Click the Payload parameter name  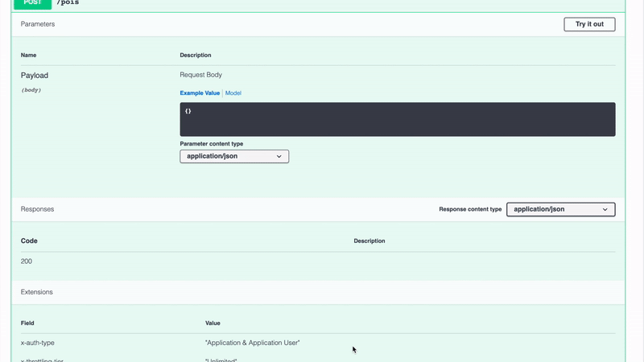click(x=35, y=76)
